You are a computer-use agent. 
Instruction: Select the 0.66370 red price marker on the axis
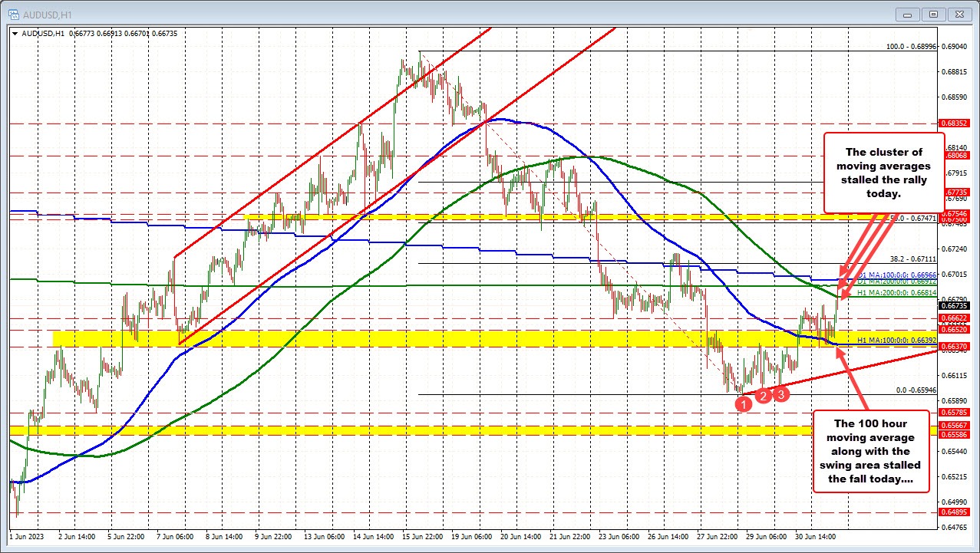point(955,346)
